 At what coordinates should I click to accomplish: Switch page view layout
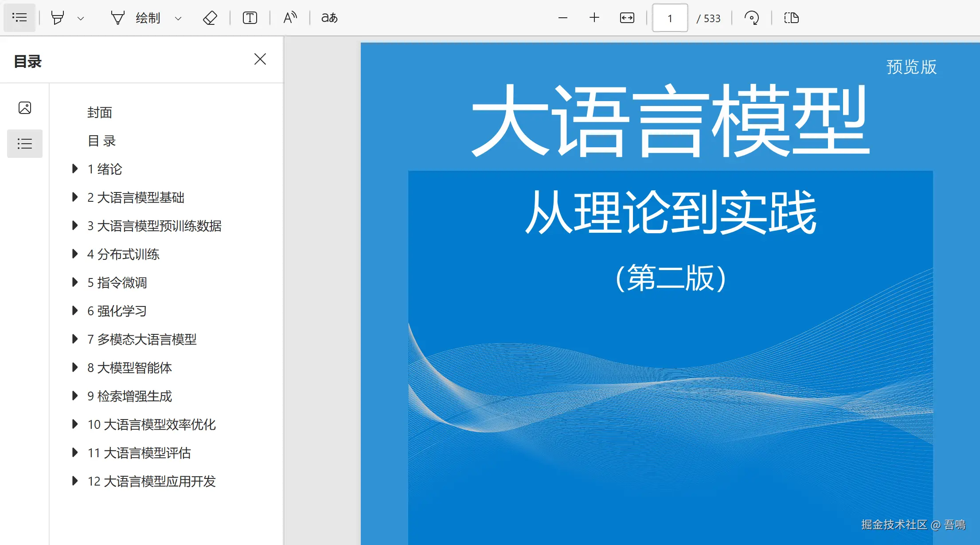pyautogui.click(x=791, y=18)
